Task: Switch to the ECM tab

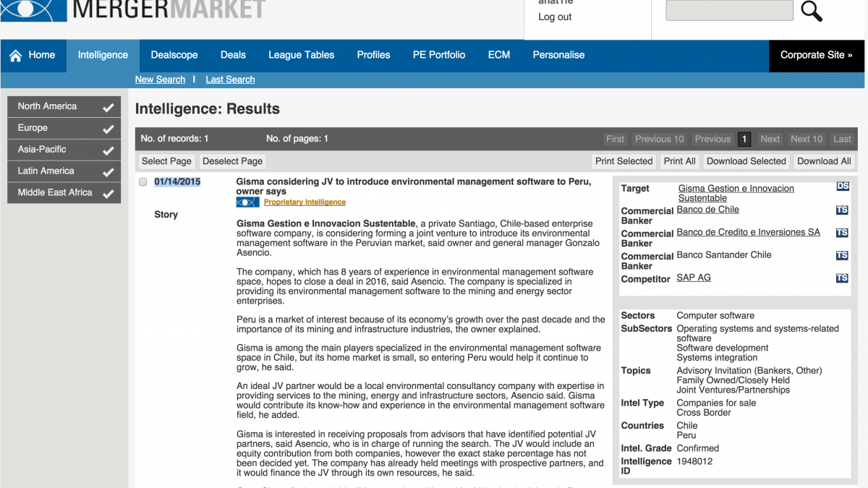Action: click(x=499, y=55)
